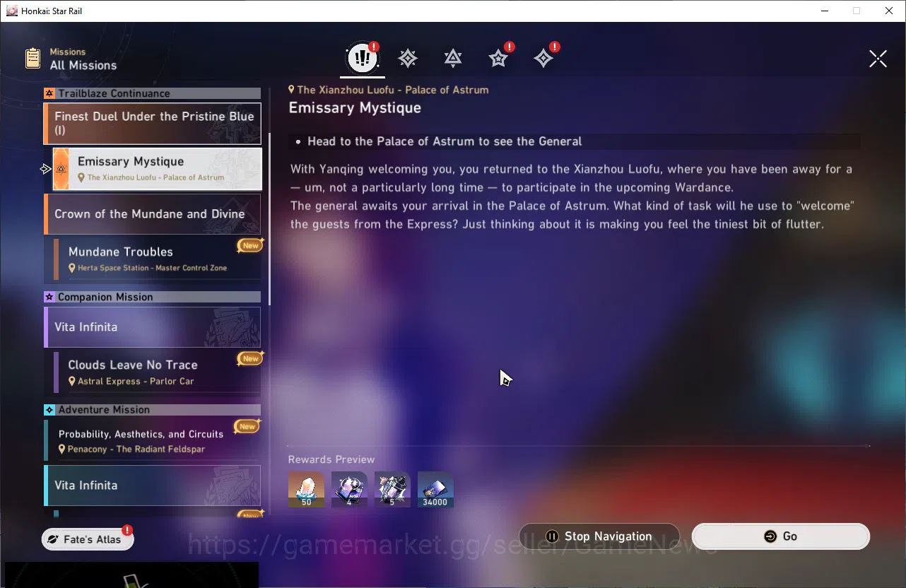Switch to the Companion Mission star tab
The height and width of the screenshot is (588, 906).
pyautogui.click(x=499, y=58)
